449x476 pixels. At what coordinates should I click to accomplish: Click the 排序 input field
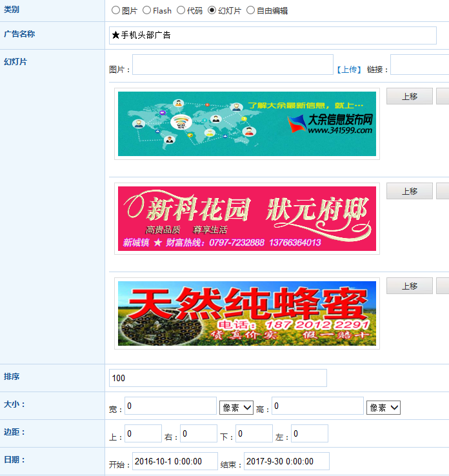[x=217, y=378]
